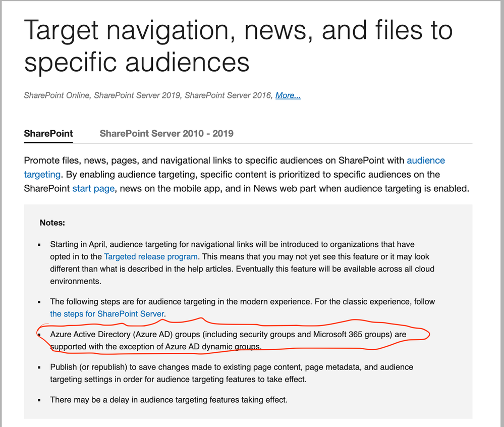The width and height of the screenshot is (504, 427).
Task: Select the SharePoint tab
Action: [48, 133]
